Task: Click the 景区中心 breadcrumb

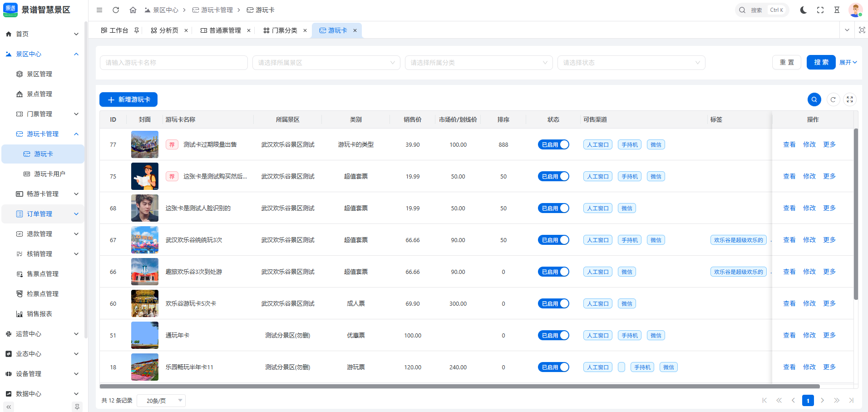Action: pyautogui.click(x=161, y=10)
